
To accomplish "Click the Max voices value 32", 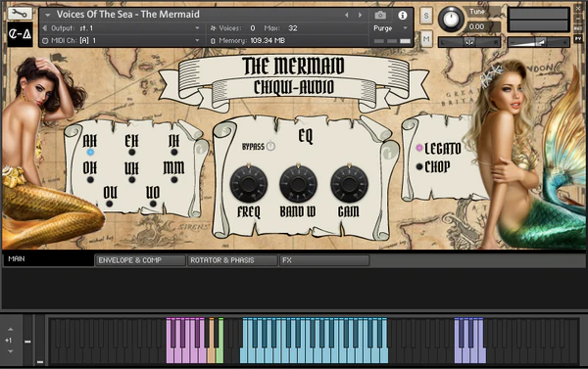I will pyautogui.click(x=293, y=28).
